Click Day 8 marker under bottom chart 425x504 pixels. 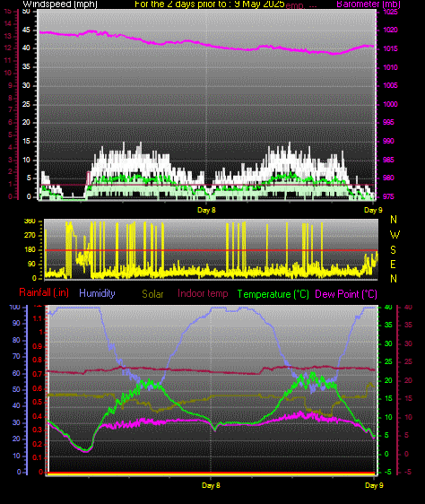point(211,485)
